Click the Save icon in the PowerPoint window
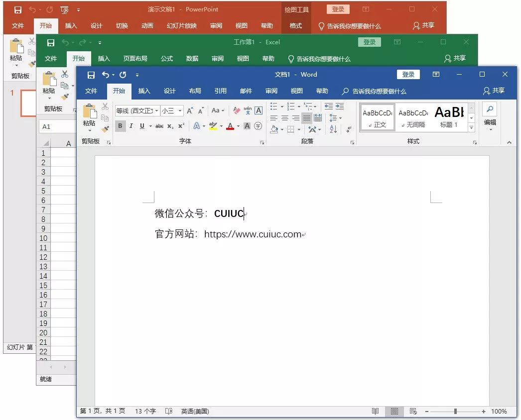This screenshot has height=420, width=521. (17, 10)
